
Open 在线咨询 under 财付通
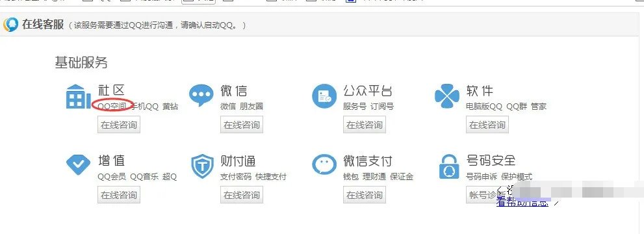(x=242, y=194)
